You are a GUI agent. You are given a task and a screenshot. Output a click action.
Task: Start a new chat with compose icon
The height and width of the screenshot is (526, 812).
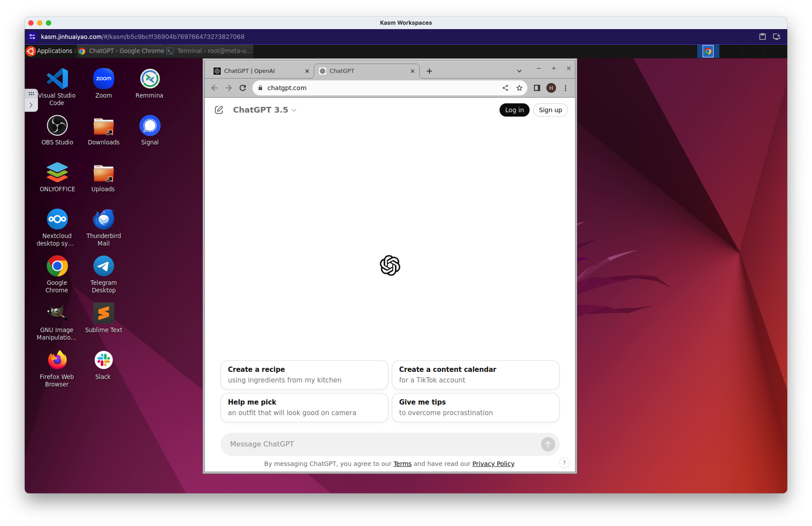point(219,110)
